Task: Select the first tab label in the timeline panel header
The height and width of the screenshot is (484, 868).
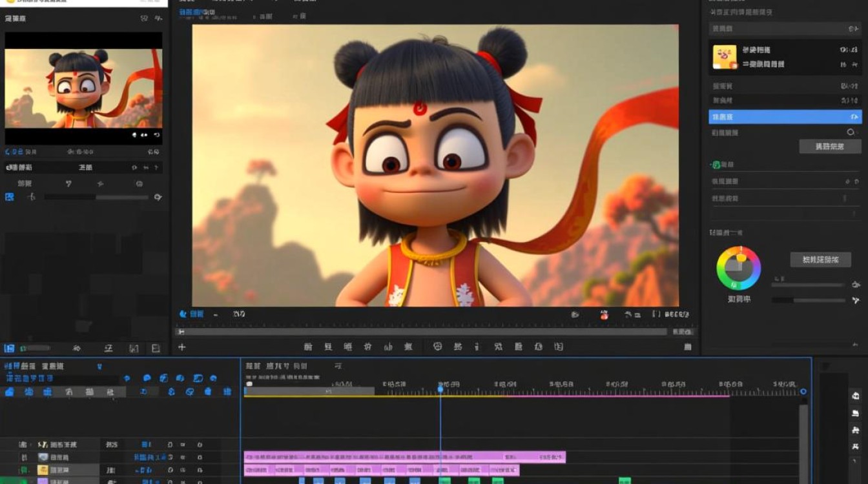Action: [21, 366]
